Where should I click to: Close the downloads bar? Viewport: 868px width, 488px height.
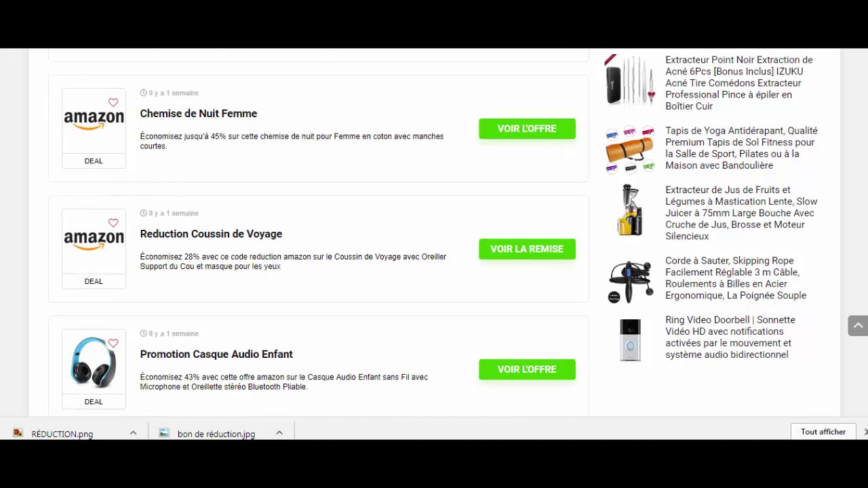(x=865, y=432)
